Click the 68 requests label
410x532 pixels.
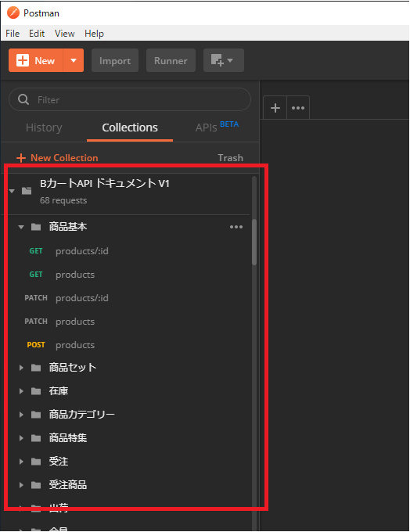(x=63, y=200)
